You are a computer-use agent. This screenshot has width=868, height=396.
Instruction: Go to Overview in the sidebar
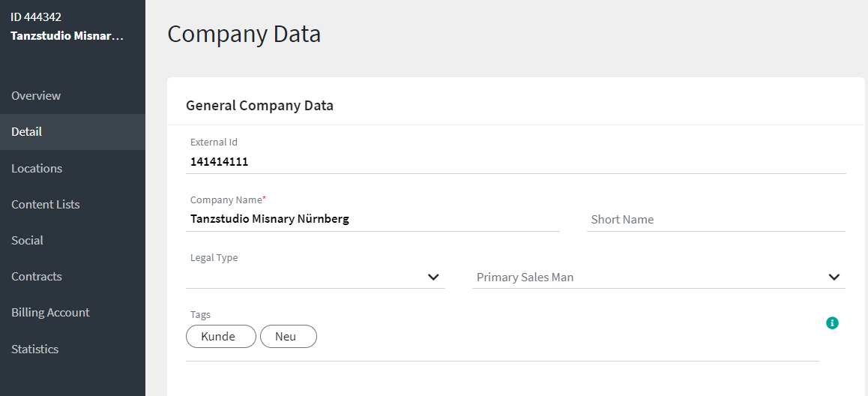pyautogui.click(x=36, y=96)
